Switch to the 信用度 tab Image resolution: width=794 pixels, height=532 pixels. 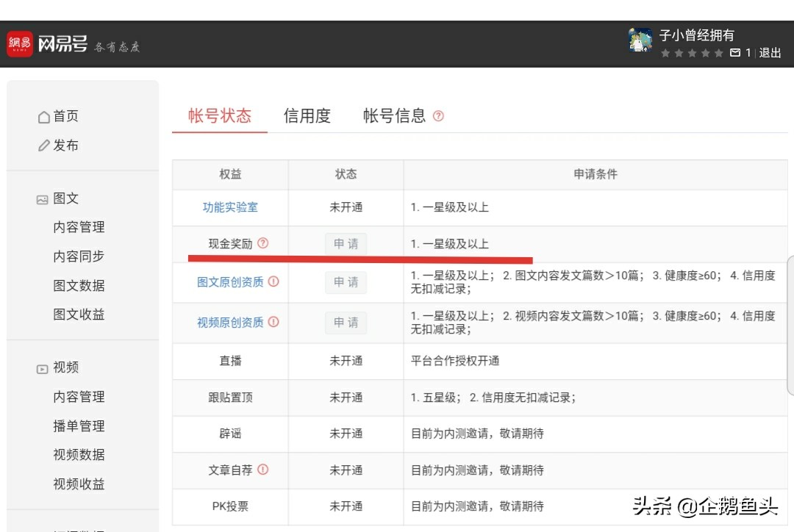click(x=307, y=115)
